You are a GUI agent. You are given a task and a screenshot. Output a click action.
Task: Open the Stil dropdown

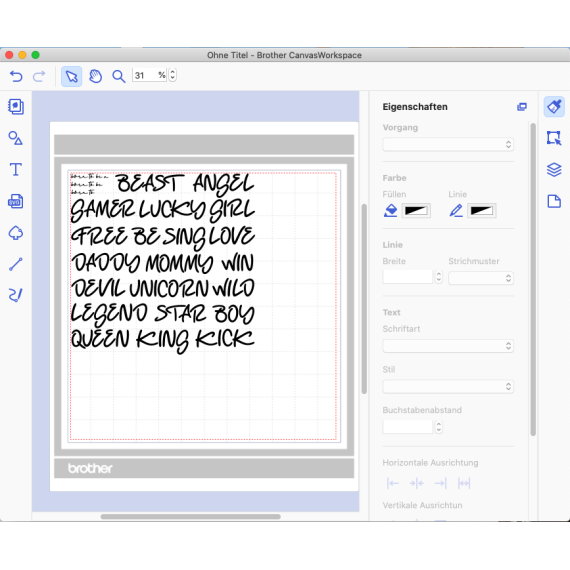point(448,386)
